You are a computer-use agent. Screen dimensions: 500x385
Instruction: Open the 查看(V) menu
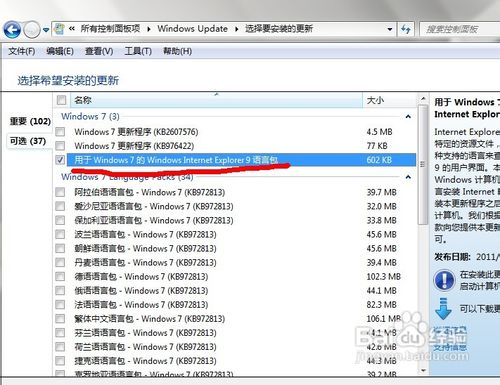click(99, 51)
